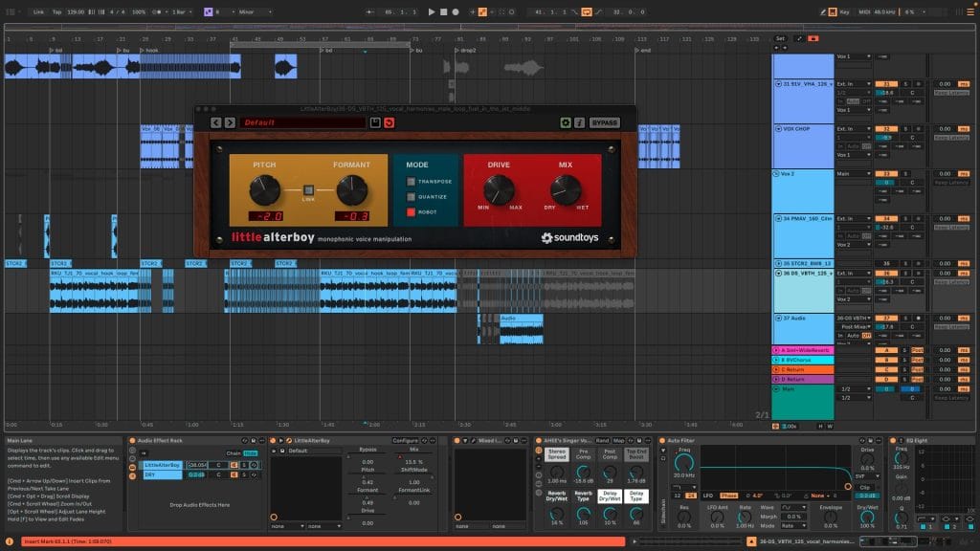Image resolution: width=980 pixels, height=551 pixels.
Task: Click the plugin info 'i' icon
Action: point(578,122)
